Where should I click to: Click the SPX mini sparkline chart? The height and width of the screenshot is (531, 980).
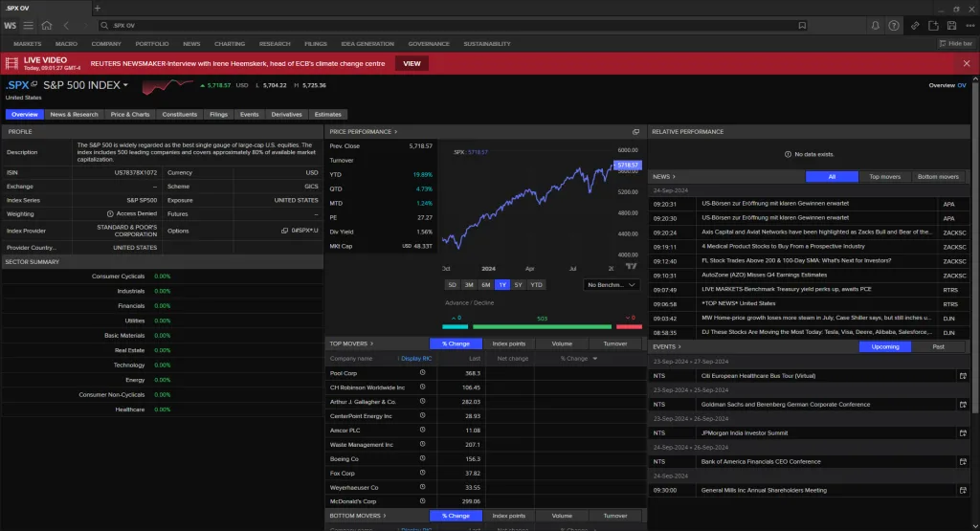(167, 86)
